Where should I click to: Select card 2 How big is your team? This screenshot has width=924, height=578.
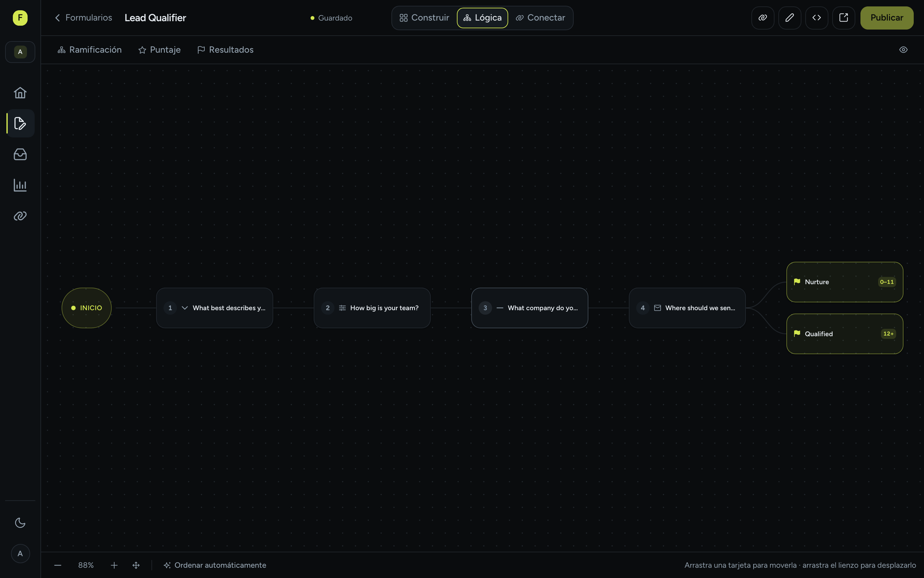tap(372, 308)
